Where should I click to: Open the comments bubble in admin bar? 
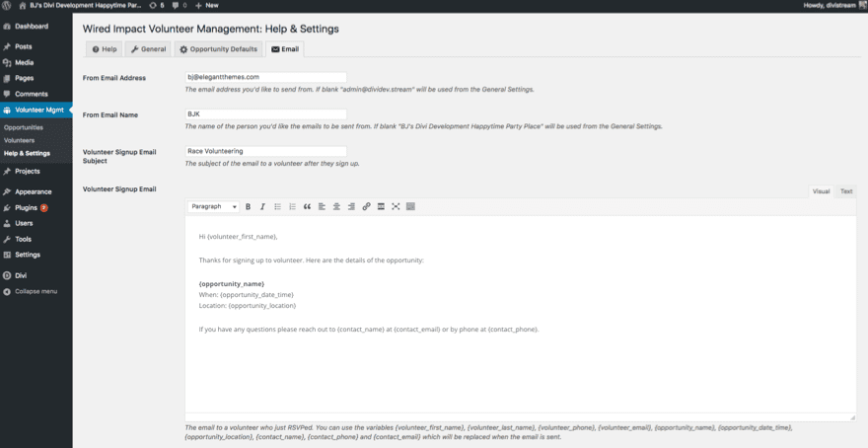point(180,5)
